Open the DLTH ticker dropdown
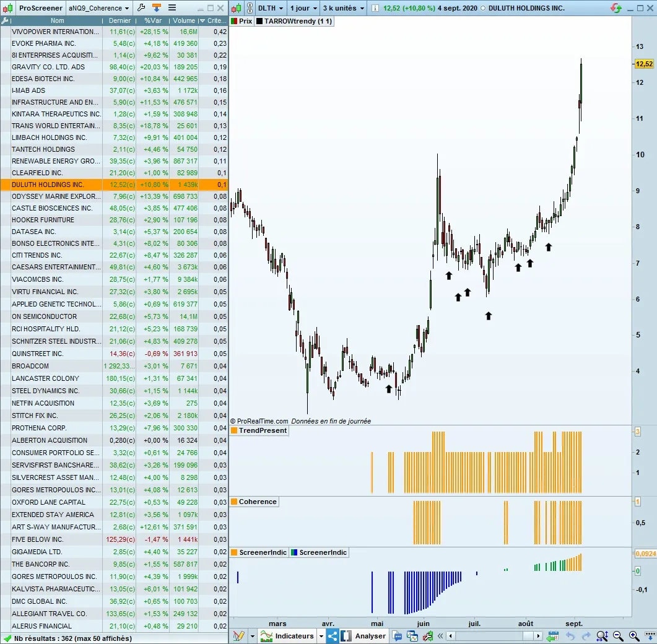Screen dimensions: 657x644 (x=271, y=8)
